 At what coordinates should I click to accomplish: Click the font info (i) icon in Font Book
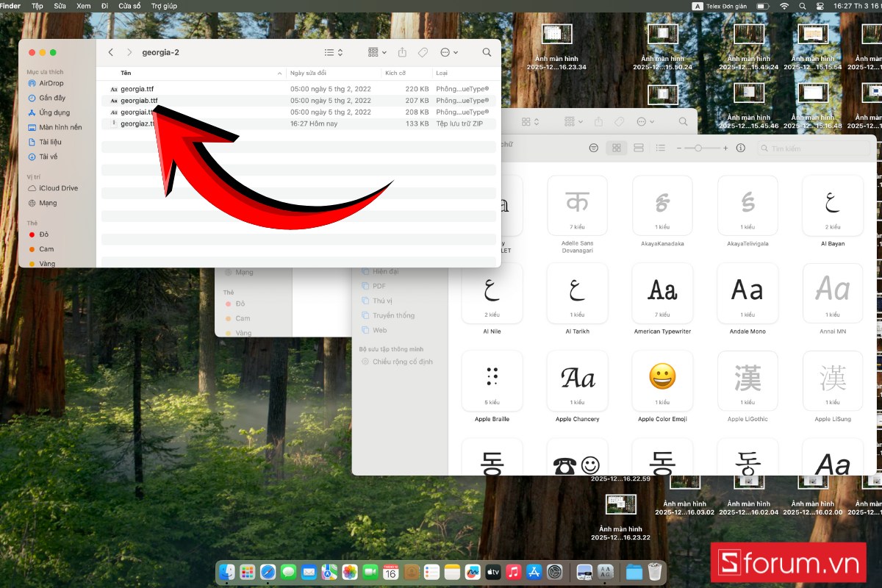point(741,148)
